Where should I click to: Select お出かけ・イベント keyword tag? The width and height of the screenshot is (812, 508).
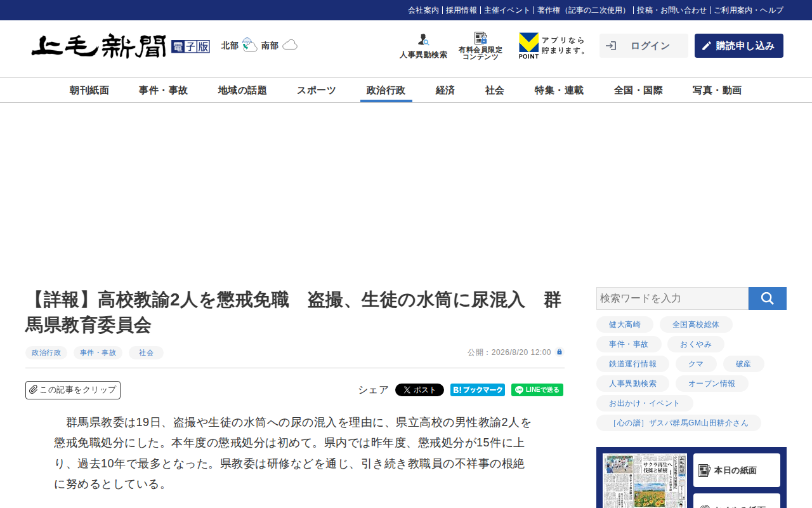point(645,403)
